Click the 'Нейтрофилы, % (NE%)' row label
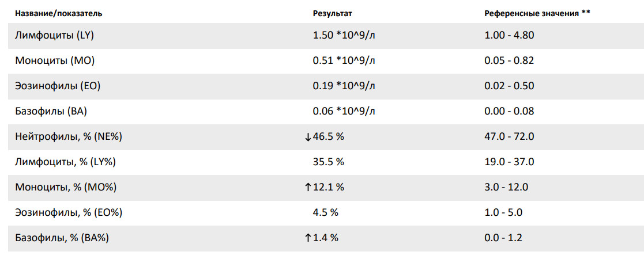644x263 pixels. (69, 136)
